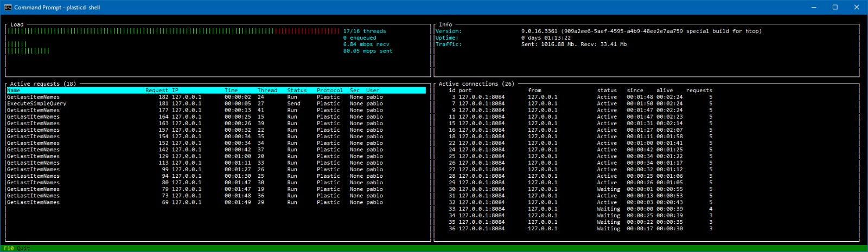The width and height of the screenshot is (868, 252).
Task: Select GetLastItemNames request 157 row
Action: coord(216,130)
